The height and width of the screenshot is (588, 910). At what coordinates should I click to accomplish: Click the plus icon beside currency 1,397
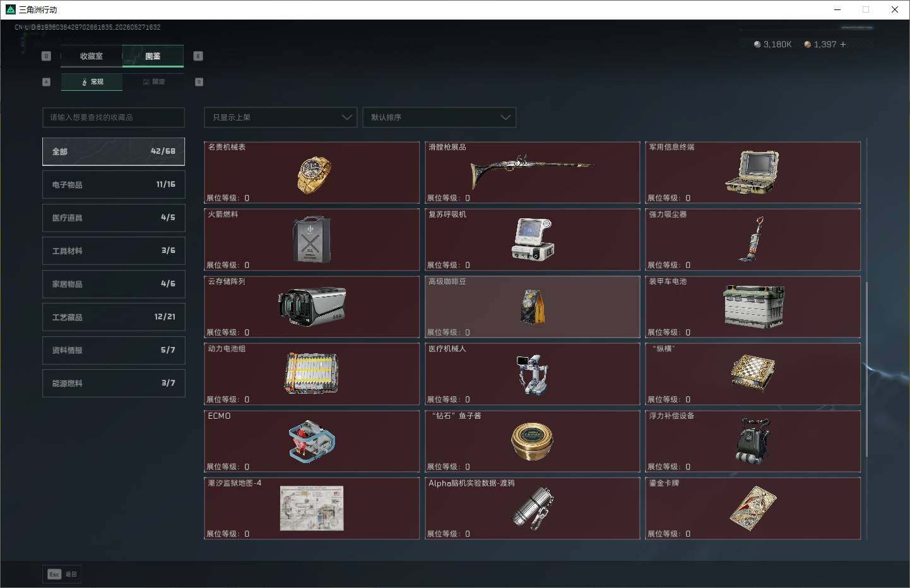[x=842, y=44]
